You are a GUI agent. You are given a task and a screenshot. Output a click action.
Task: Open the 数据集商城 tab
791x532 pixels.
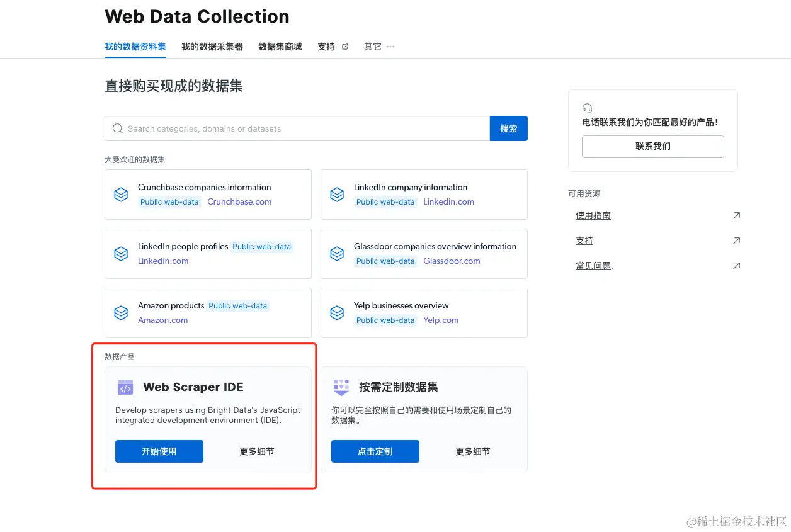[280, 47]
